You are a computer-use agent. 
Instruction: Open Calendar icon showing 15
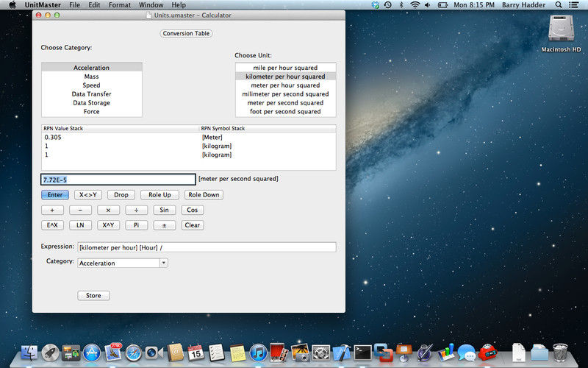coord(196,353)
